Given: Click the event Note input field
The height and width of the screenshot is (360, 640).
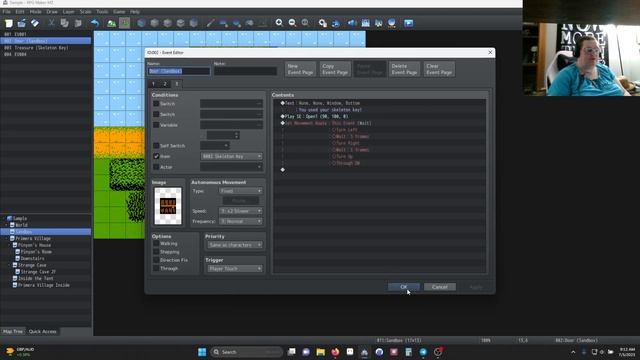Looking at the screenshot, I should tap(245, 71).
